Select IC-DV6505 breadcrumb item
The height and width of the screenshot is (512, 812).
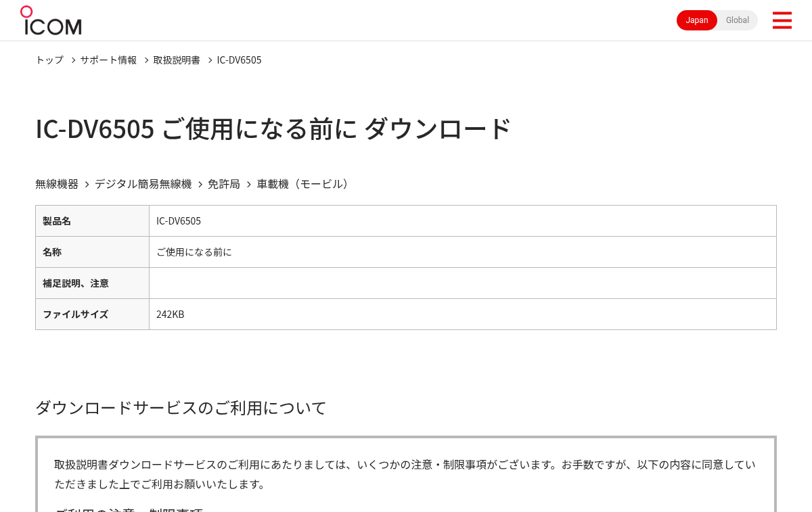(x=239, y=60)
